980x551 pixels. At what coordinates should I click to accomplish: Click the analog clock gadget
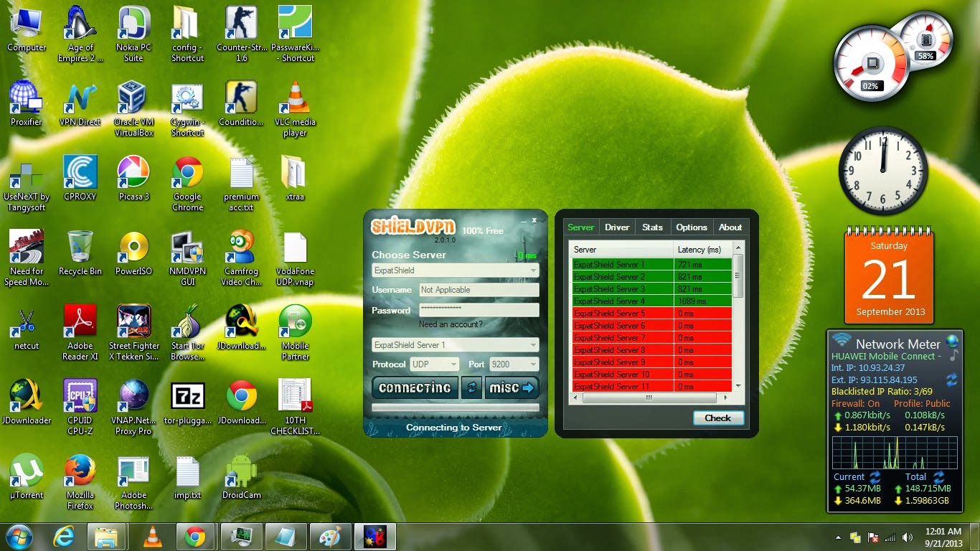pos(883,170)
